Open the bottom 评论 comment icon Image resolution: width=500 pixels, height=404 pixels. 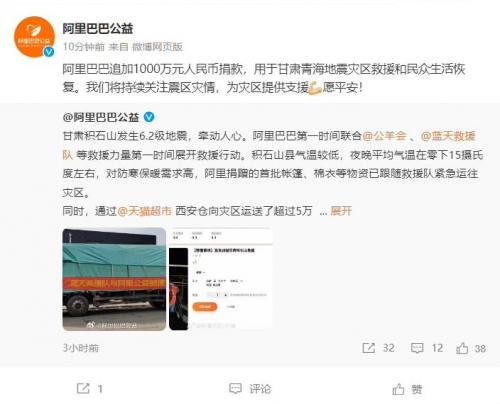(235, 389)
